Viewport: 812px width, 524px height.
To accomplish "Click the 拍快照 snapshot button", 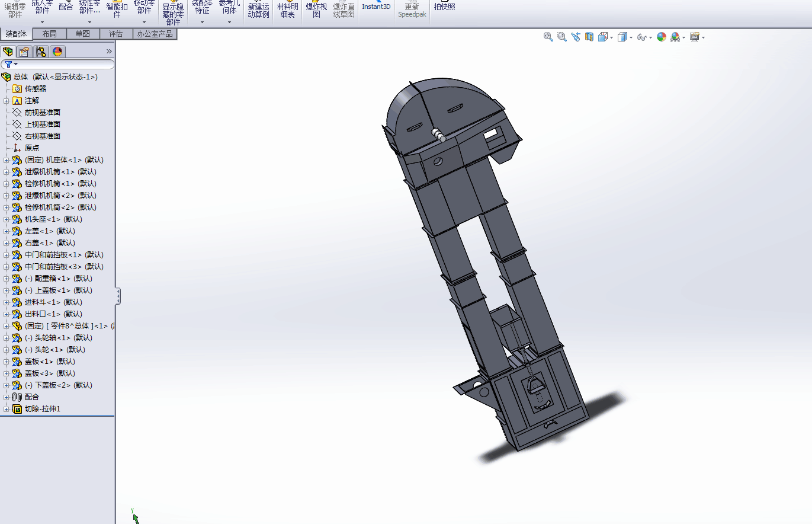I will [x=445, y=6].
